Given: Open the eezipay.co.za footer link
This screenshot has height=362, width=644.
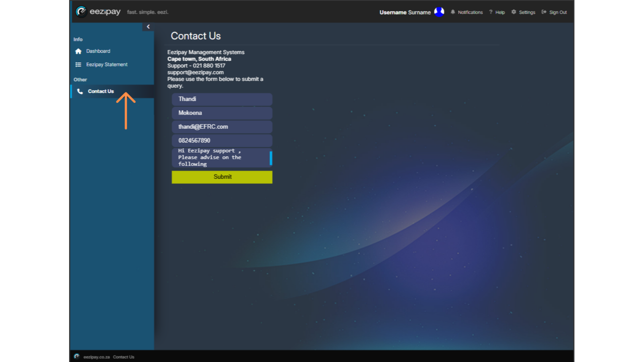Looking at the screenshot, I should tap(97, 357).
